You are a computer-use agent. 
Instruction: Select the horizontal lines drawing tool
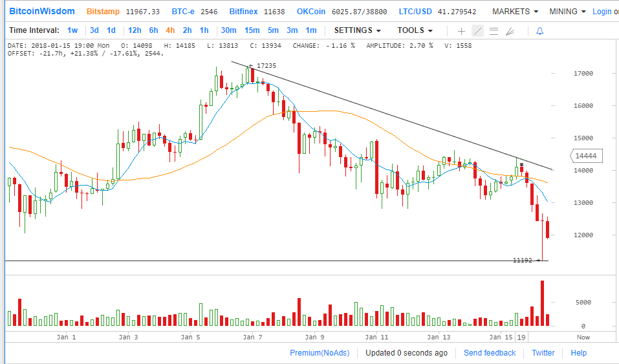click(494, 31)
